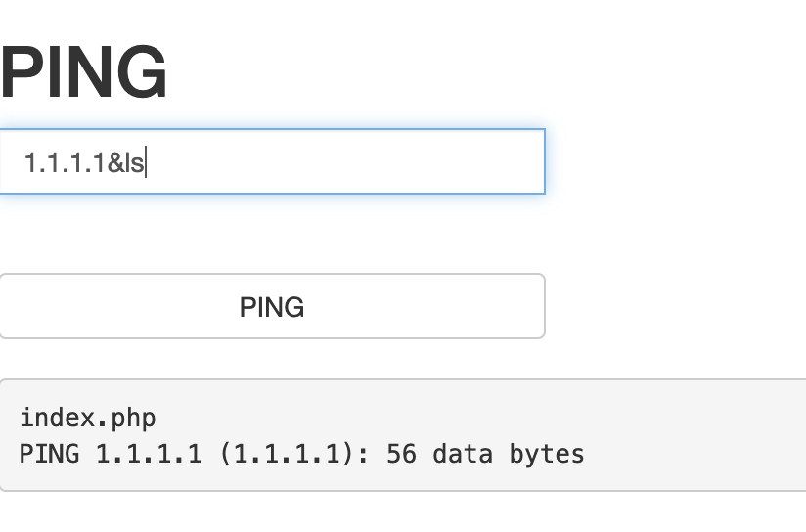Image resolution: width=806 pixels, height=532 pixels.
Task: Place cursor after "ls" in input
Action: pyautogui.click(x=145, y=163)
